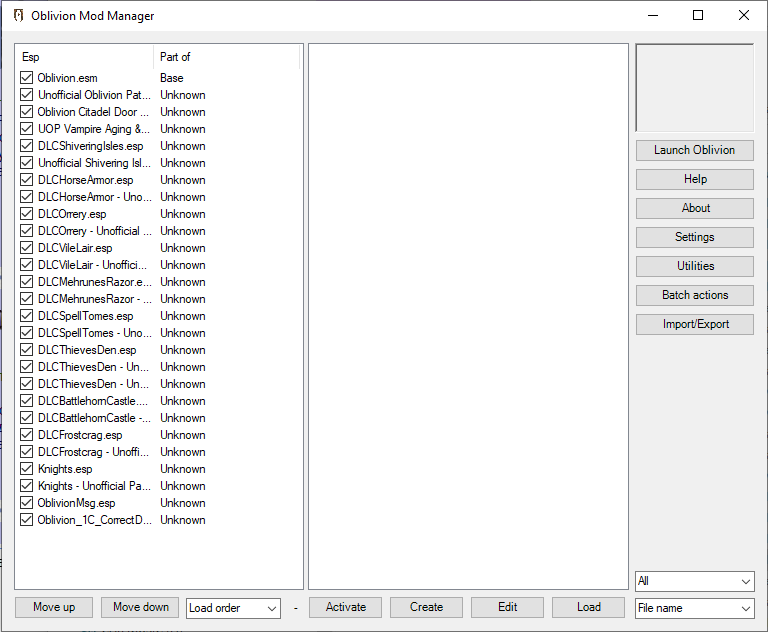The height and width of the screenshot is (632, 768).
Task: Open the Help button
Action: (695, 179)
